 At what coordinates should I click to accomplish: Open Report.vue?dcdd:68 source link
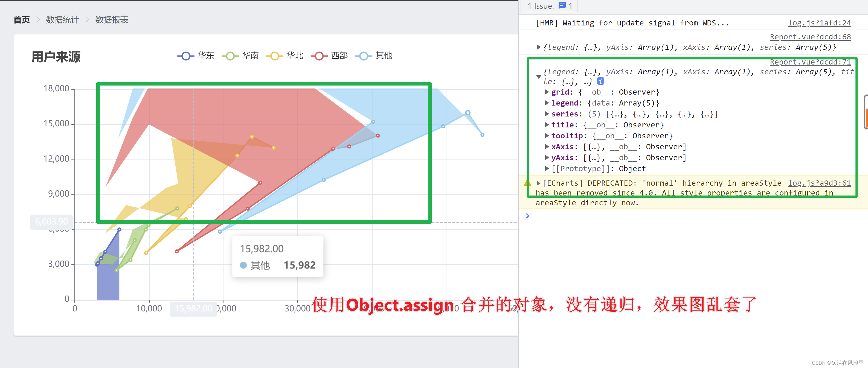(810, 37)
